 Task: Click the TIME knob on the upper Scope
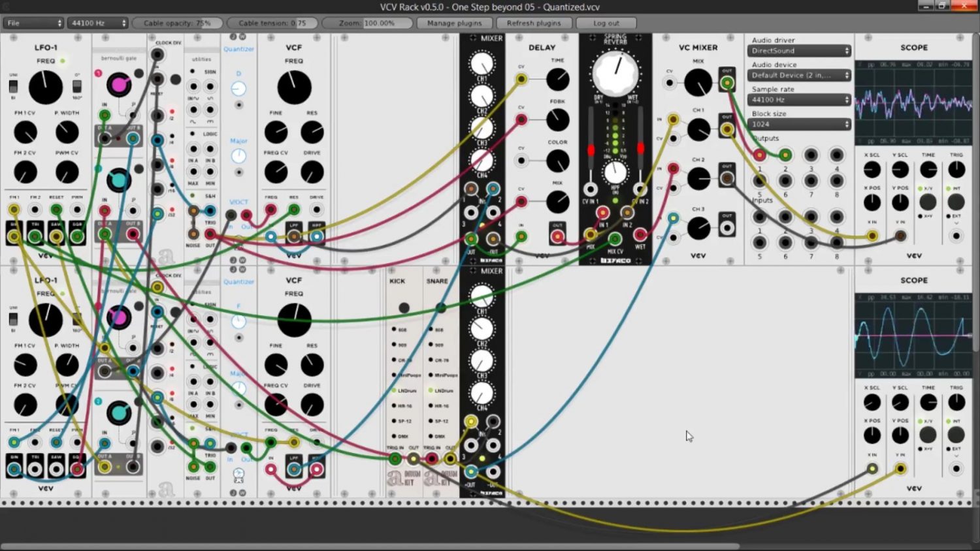pos(928,170)
